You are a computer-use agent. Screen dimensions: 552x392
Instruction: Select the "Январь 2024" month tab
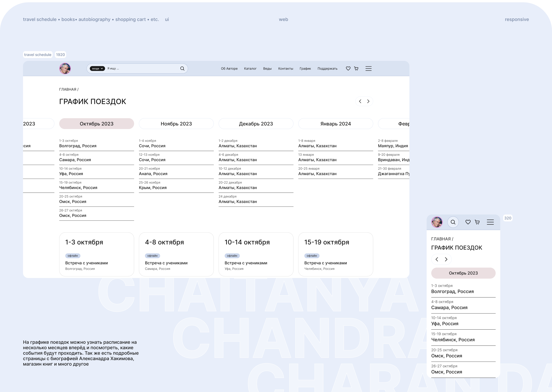pyautogui.click(x=336, y=124)
